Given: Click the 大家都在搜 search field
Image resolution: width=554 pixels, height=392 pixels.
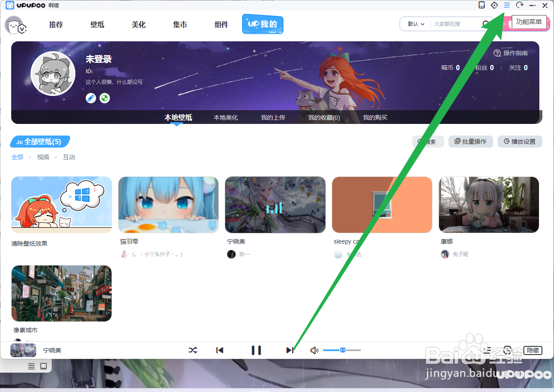Looking at the screenshot, I should coord(454,24).
